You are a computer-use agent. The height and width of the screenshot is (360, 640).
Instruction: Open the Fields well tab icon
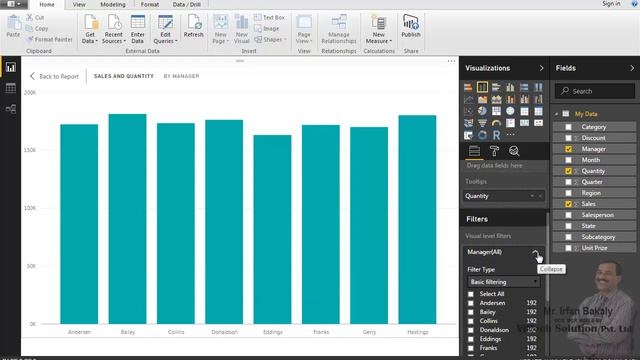pos(474,151)
